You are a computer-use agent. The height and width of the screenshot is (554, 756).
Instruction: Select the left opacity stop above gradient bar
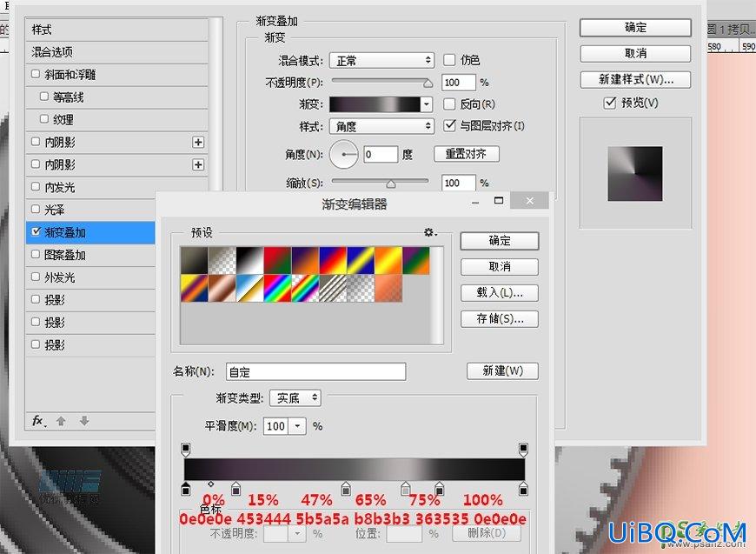[x=186, y=450]
